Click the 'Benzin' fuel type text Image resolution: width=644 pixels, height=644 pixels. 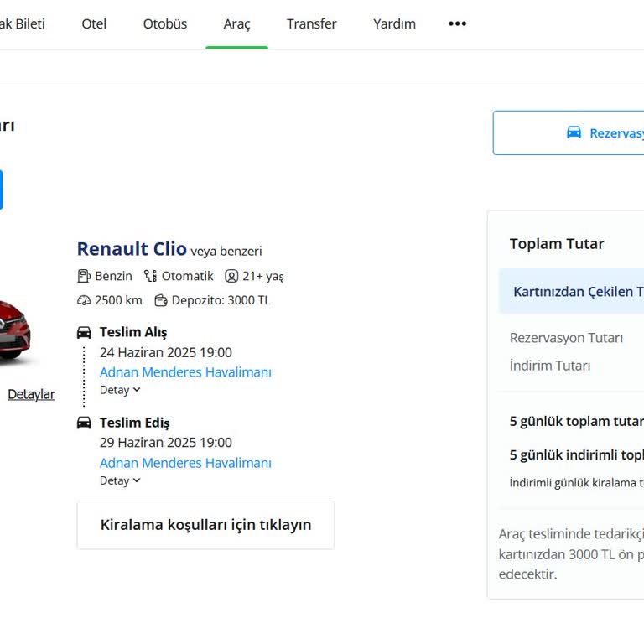click(113, 276)
